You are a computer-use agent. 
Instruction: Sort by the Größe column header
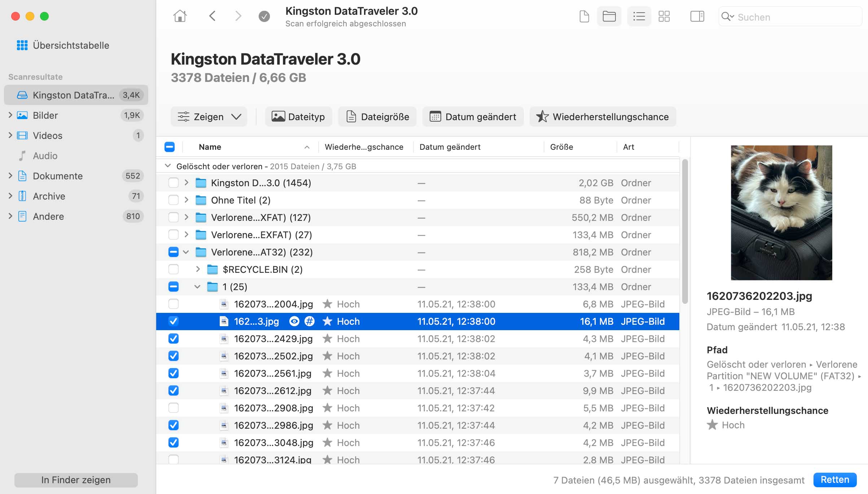[580, 147]
